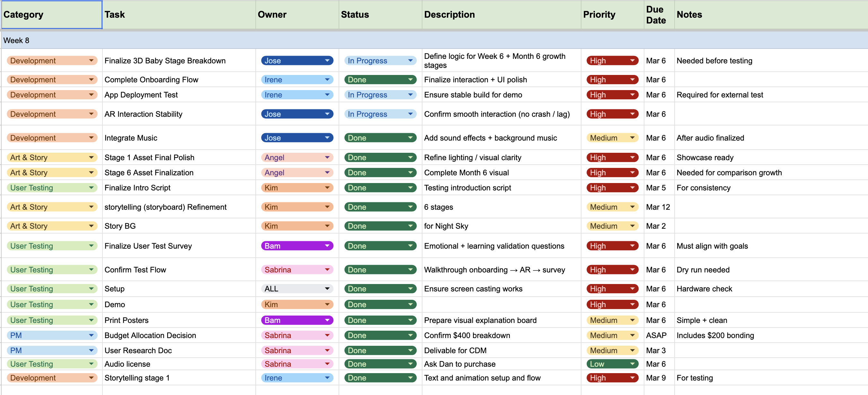Viewport: 868px width, 395px height.
Task: Open ALL owner dropdown in Setup row
Action: pos(327,289)
